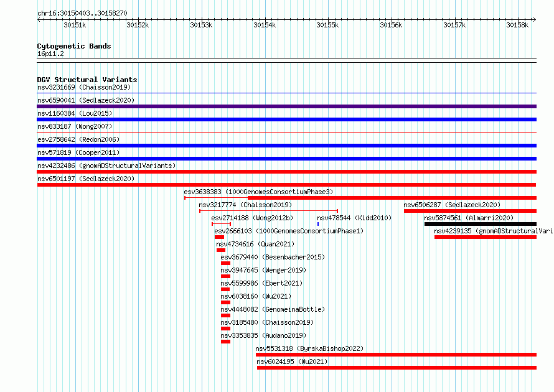Click nsv6024195 (Wu2021) label
The width and height of the screenshot is (554, 392).
[292, 362]
